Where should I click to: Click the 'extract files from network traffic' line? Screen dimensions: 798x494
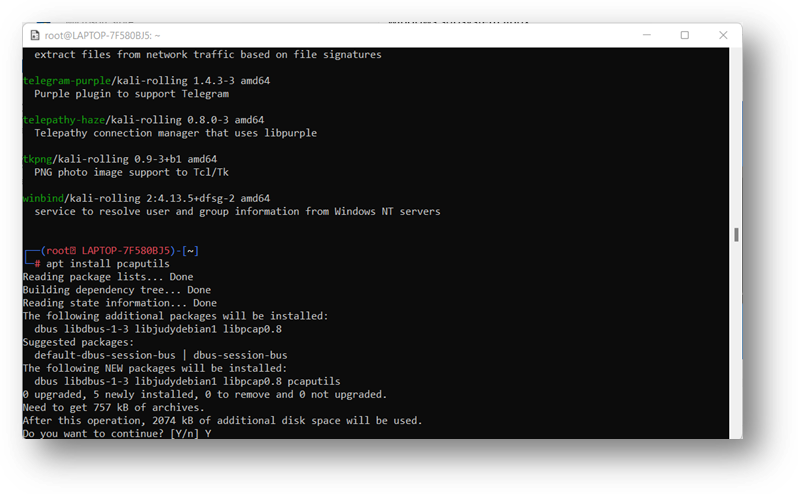pos(207,55)
